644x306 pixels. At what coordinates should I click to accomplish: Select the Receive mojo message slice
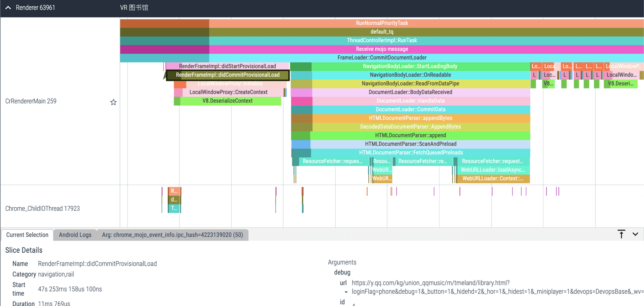(x=382, y=49)
